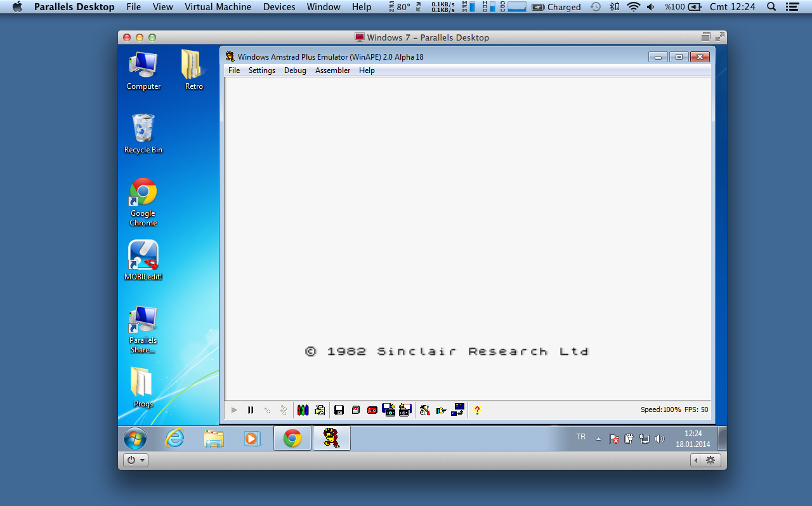This screenshot has width=812, height=506.
Task: Click the WinAPE Run (play) toolbar button
Action: 235,410
